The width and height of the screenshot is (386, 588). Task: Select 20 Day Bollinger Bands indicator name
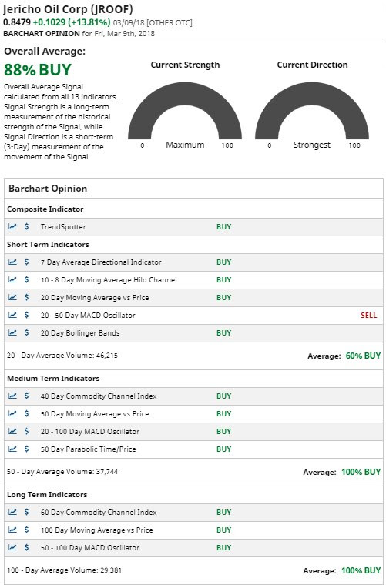[80, 333]
